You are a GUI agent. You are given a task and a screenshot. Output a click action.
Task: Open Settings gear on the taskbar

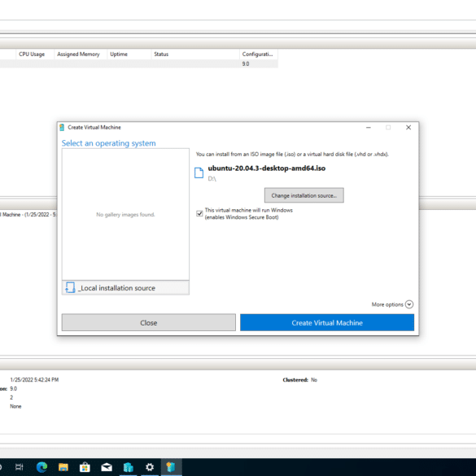pyautogui.click(x=150, y=467)
